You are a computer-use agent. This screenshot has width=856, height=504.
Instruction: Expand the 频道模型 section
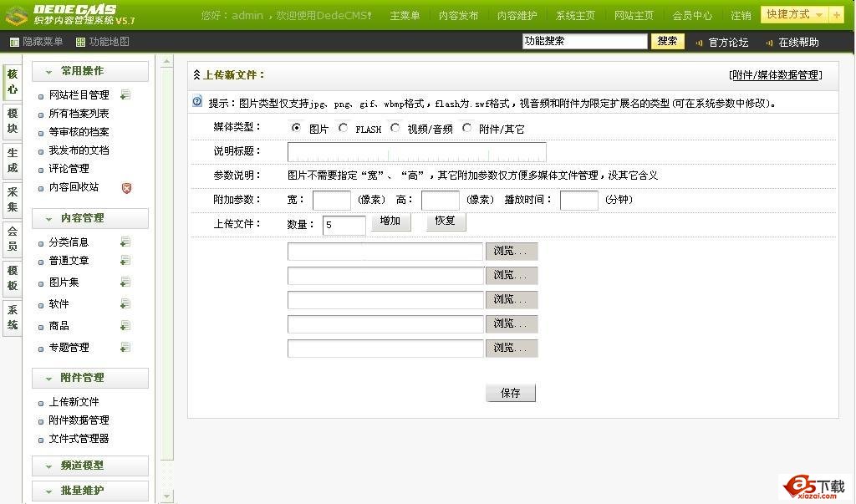90,466
